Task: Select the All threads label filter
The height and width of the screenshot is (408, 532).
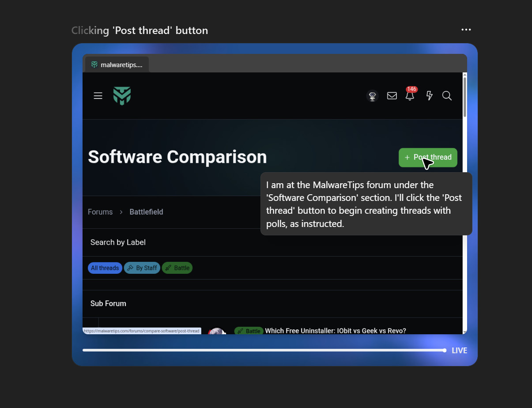Action: pyautogui.click(x=105, y=268)
